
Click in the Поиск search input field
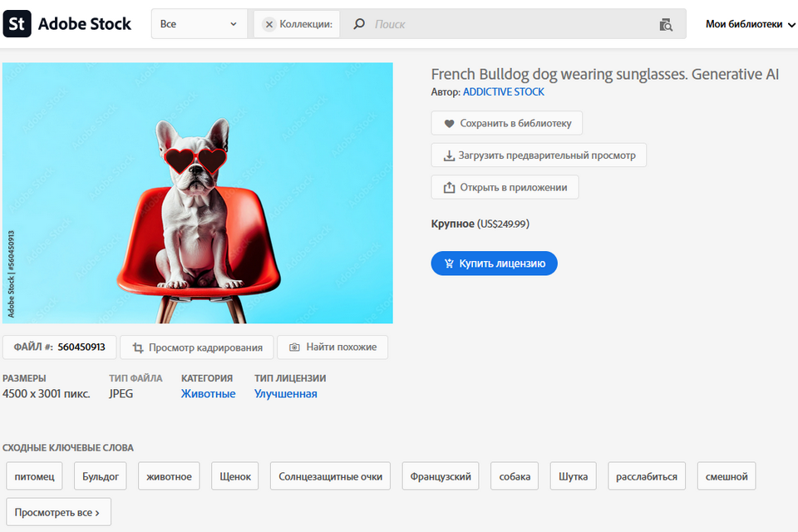(499, 24)
